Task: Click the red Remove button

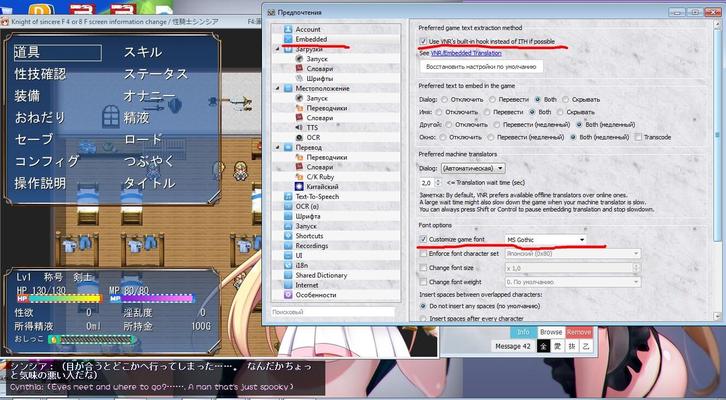Action: click(579, 332)
